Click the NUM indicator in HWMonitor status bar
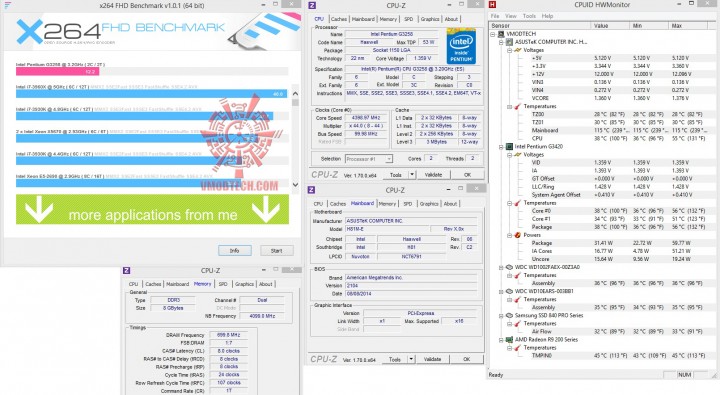This screenshot has height=395, width=720. coord(684,375)
